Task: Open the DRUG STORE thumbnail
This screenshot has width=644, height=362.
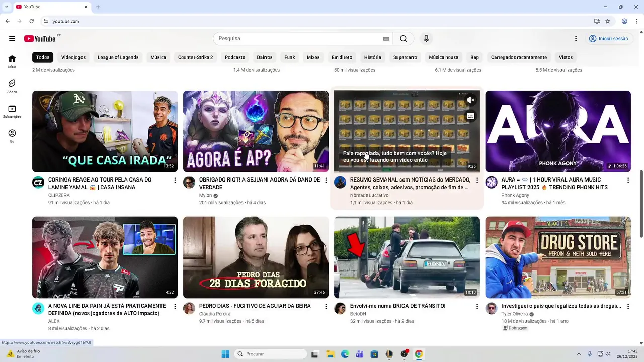Action: (x=558, y=257)
